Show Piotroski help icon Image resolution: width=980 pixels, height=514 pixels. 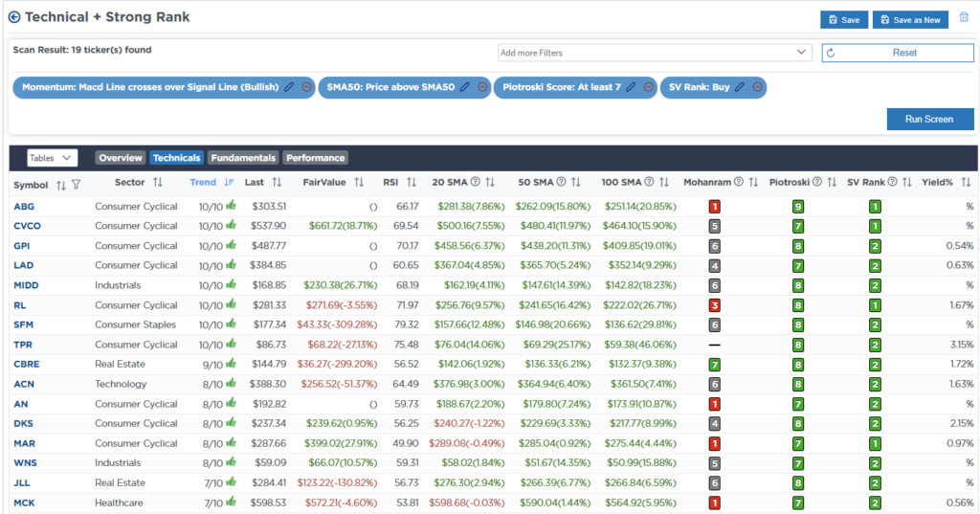tap(817, 182)
